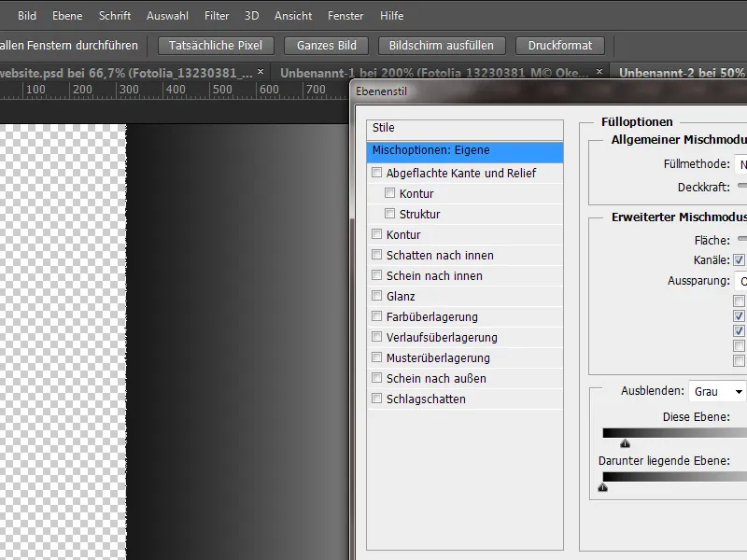The height and width of the screenshot is (560, 747).
Task: Open the Ausblenden Grau dropdown
Action: click(x=717, y=392)
